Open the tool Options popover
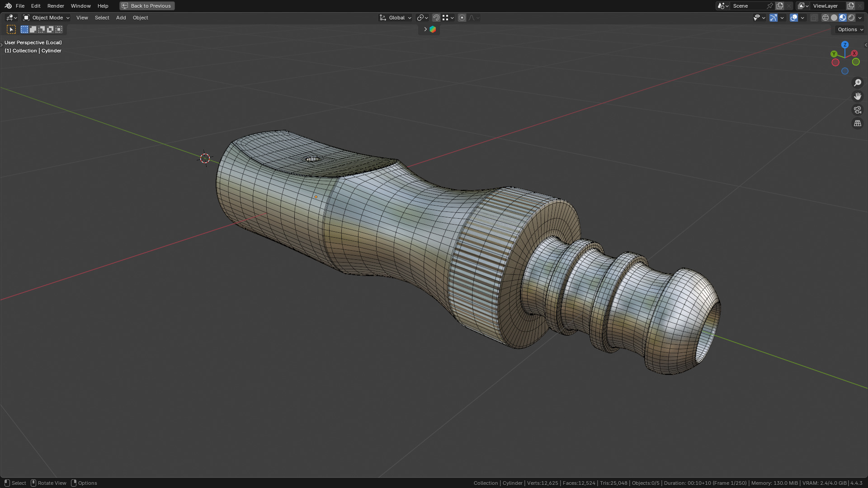This screenshot has width=868, height=488. (850, 29)
